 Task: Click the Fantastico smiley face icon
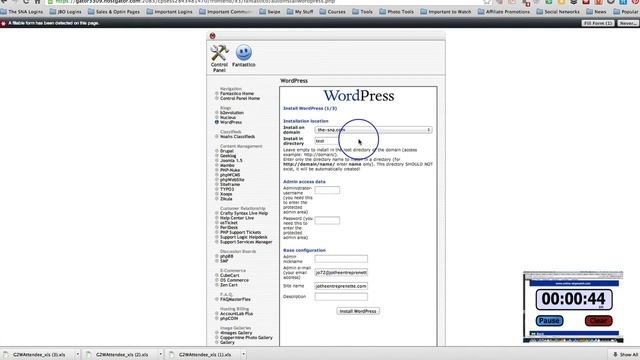point(244,53)
